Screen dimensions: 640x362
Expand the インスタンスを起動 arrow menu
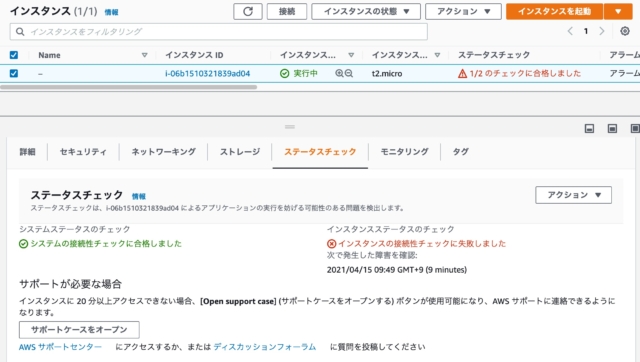[618, 11]
